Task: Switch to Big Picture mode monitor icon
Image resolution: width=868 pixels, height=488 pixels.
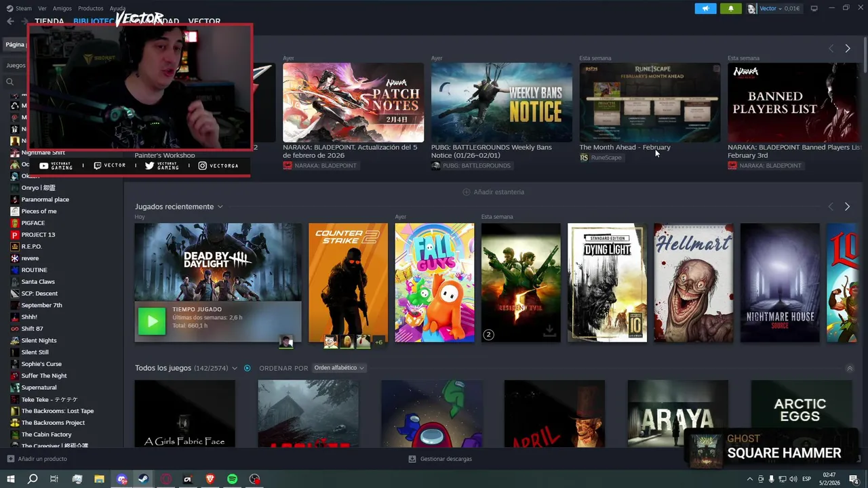Action: point(814,8)
